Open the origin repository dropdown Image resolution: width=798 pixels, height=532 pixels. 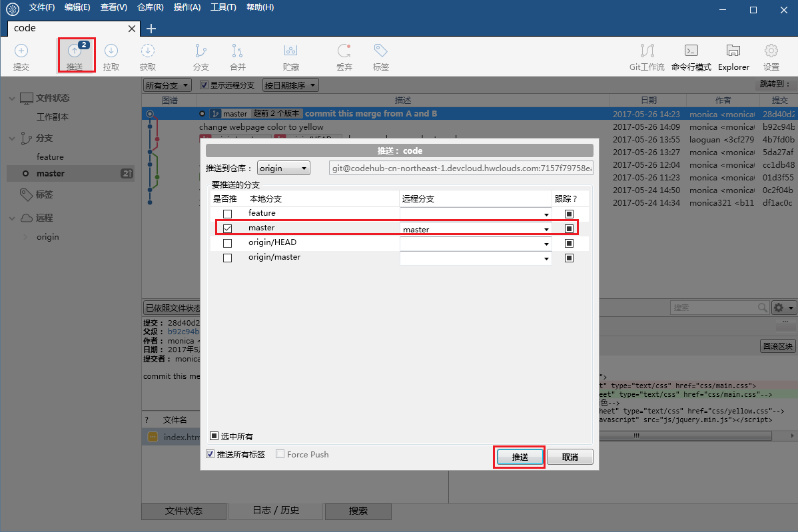tap(284, 168)
